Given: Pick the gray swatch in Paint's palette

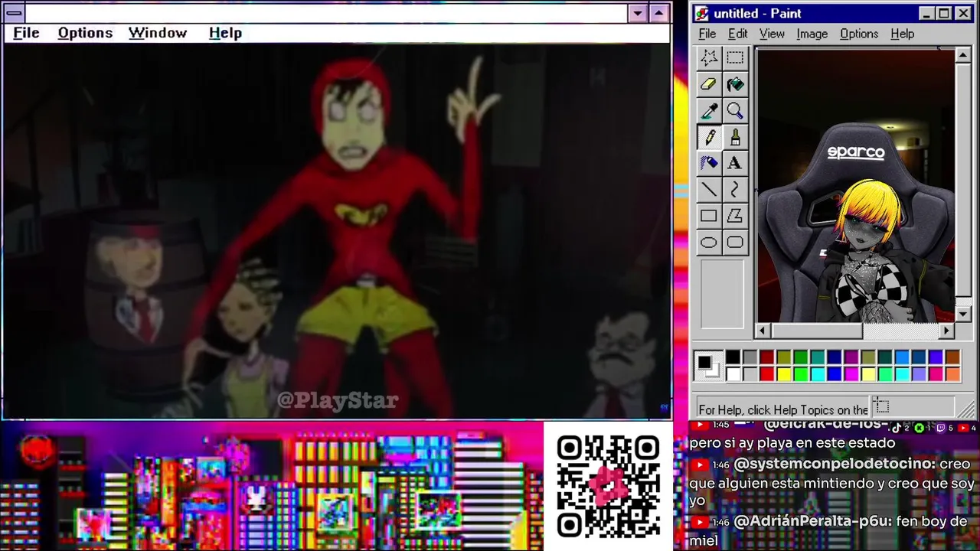Looking at the screenshot, I should pos(750,357).
